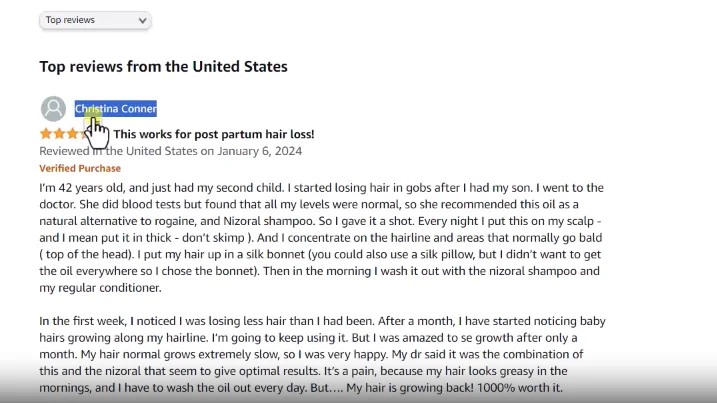Click the "Top reviews from the United States" heading
This screenshot has height=403, width=717.
(x=163, y=67)
